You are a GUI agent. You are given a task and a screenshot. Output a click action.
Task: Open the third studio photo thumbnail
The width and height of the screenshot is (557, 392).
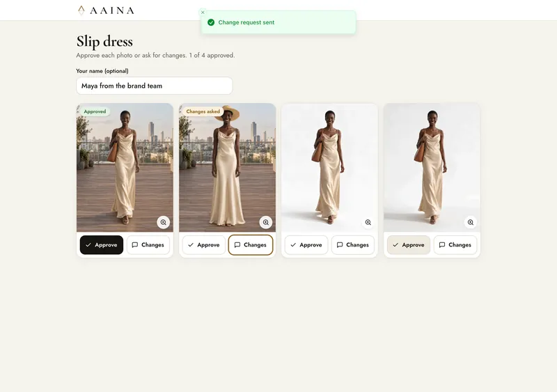(x=329, y=167)
